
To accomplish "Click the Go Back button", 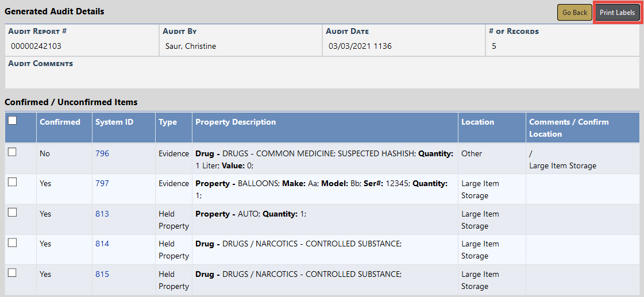I will (574, 13).
